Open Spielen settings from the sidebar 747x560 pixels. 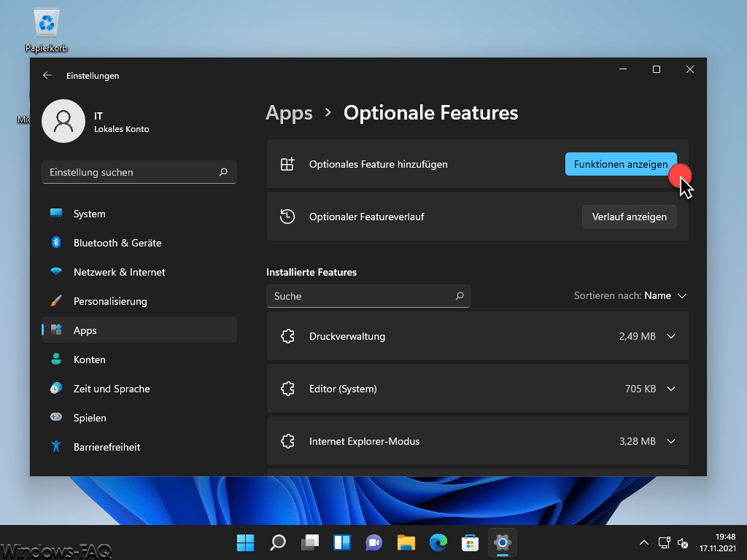click(89, 418)
